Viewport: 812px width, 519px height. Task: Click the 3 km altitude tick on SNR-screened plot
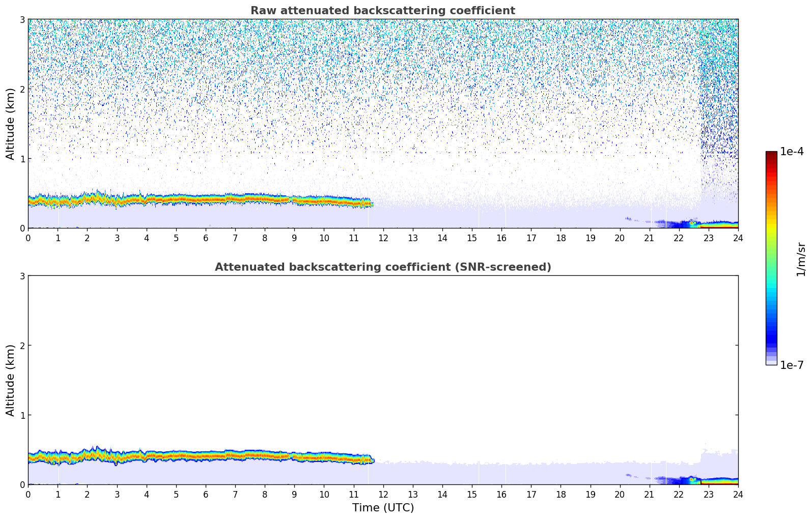[x=22, y=276]
